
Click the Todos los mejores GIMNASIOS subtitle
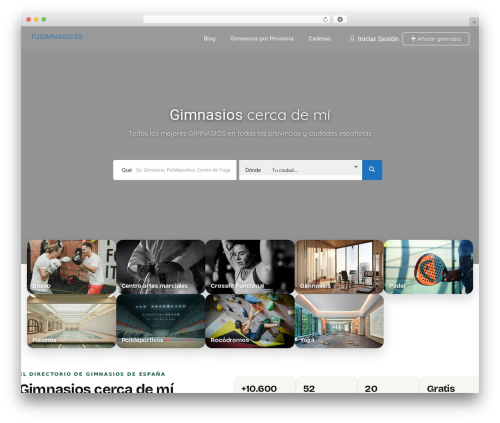(250, 133)
